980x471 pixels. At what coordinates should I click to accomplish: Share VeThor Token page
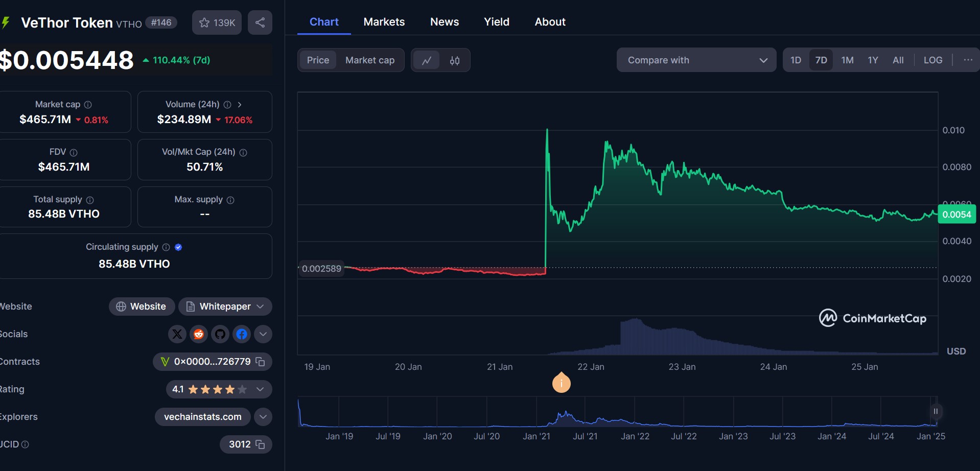pos(260,22)
